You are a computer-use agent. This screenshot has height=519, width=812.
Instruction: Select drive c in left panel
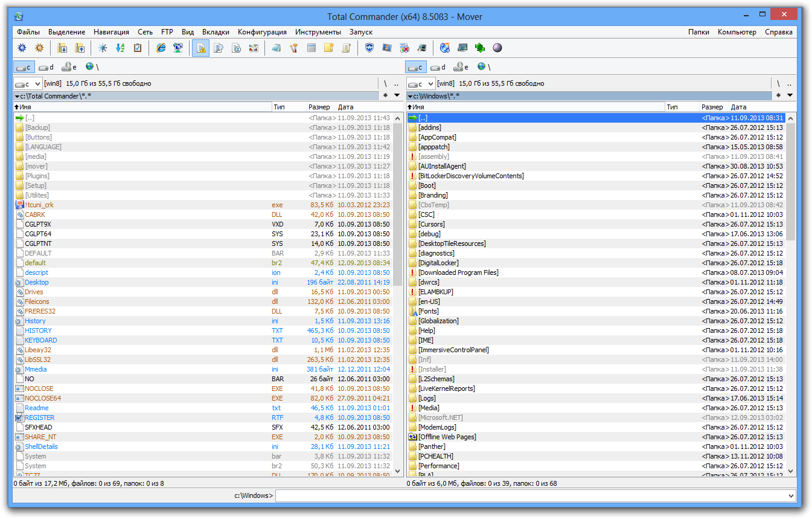point(24,67)
